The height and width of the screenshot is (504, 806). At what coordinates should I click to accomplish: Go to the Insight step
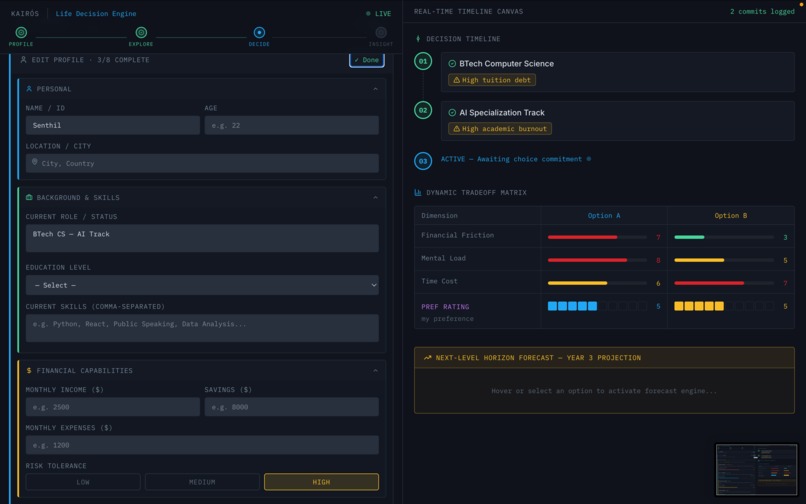[381, 37]
